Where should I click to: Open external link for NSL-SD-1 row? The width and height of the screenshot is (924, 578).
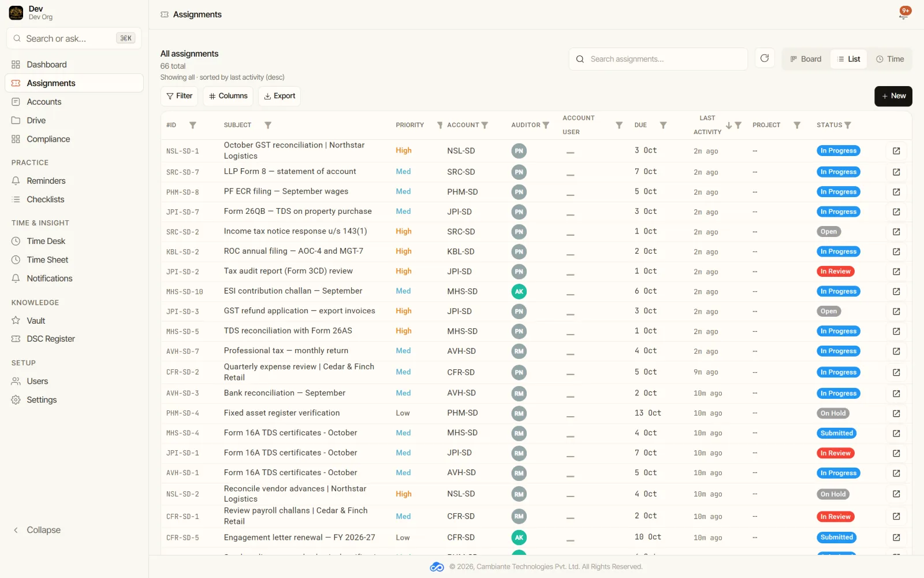[x=896, y=151]
